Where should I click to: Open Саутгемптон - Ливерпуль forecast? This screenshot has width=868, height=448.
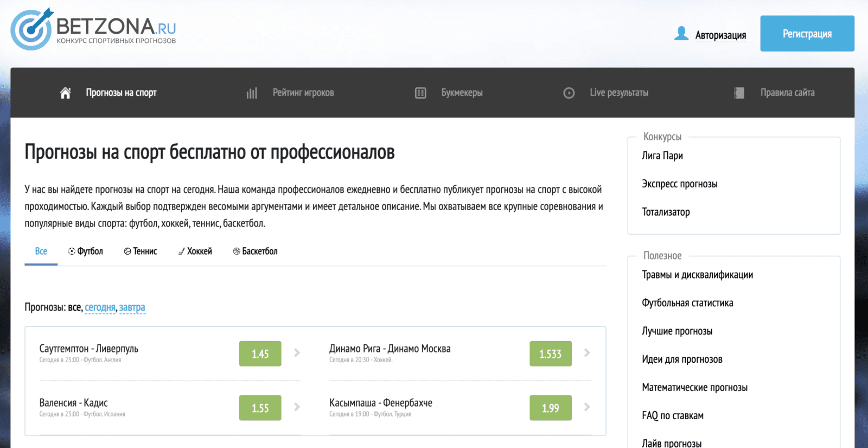point(88,349)
